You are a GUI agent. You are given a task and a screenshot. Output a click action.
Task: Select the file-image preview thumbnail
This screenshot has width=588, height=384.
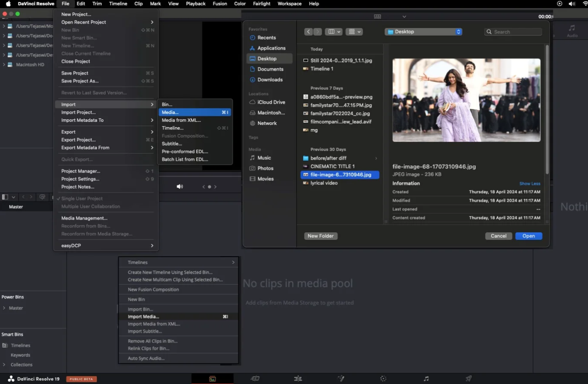pyautogui.click(x=466, y=100)
